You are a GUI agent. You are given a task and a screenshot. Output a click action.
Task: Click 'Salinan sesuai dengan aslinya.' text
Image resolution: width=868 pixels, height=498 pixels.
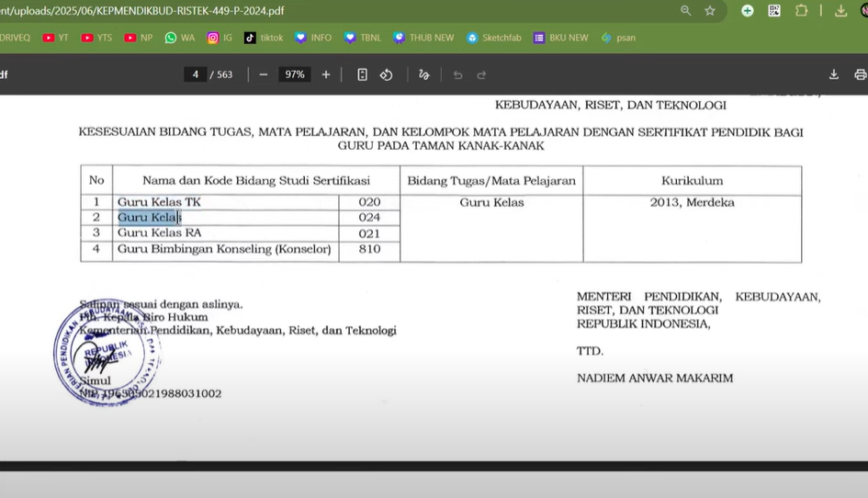[161, 304]
